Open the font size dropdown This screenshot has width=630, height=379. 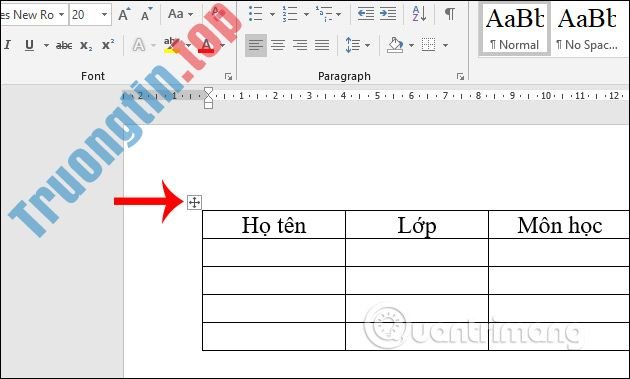104,15
